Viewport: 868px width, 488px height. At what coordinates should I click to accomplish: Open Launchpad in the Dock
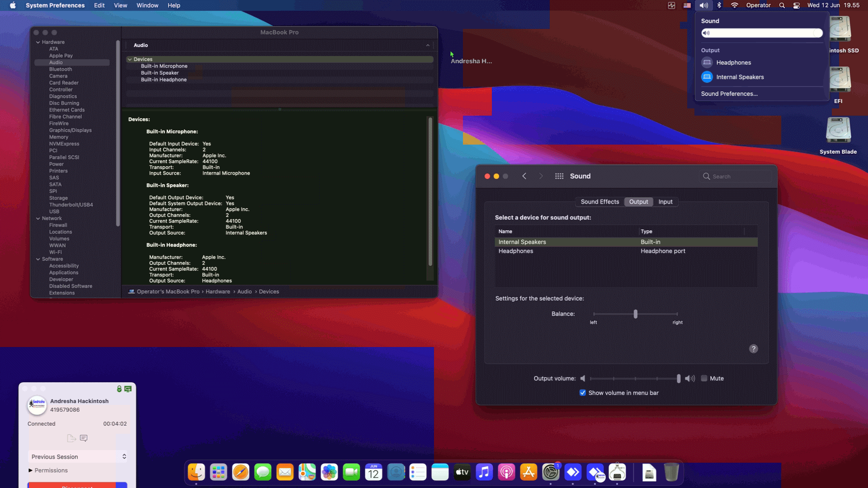click(x=218, y=472)
